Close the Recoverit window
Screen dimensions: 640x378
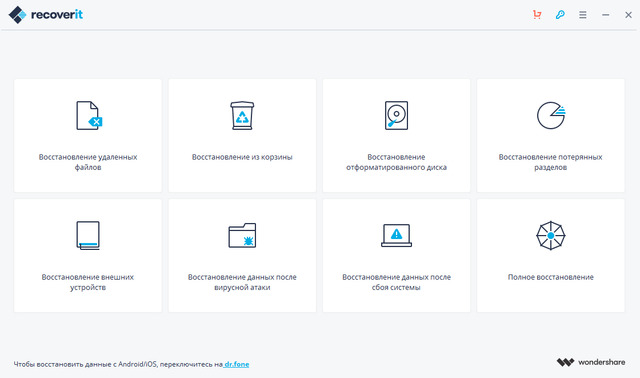tap(629, 15)
